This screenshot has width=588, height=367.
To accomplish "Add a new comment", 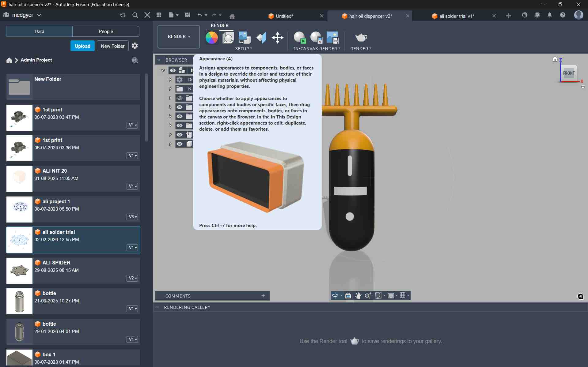I will click(263, 296).
